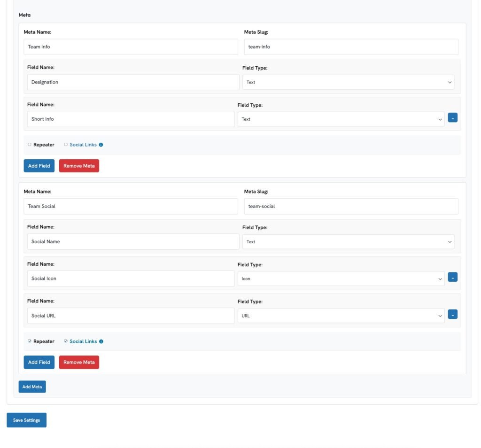Open Field Type dropdown for Short info
The image size is (481, 448).
pyautogui.click(x=341, y=119)
